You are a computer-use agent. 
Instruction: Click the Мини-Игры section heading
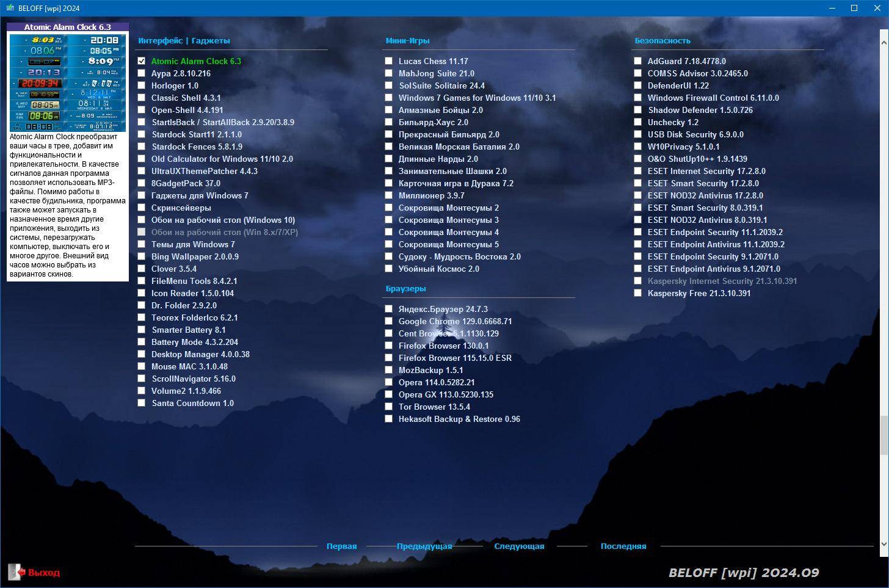(408, 41)
